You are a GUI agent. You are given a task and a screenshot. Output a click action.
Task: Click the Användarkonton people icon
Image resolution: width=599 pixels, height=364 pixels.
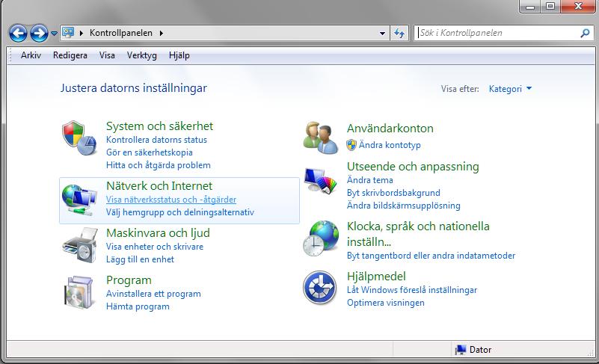pos(321,138)
